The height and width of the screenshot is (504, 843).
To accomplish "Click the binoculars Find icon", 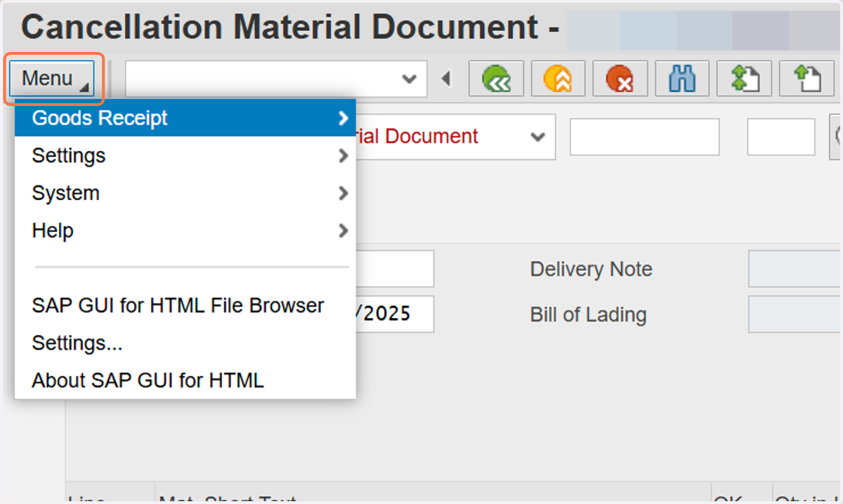I will pyautogui.click(x=681, y=79).
